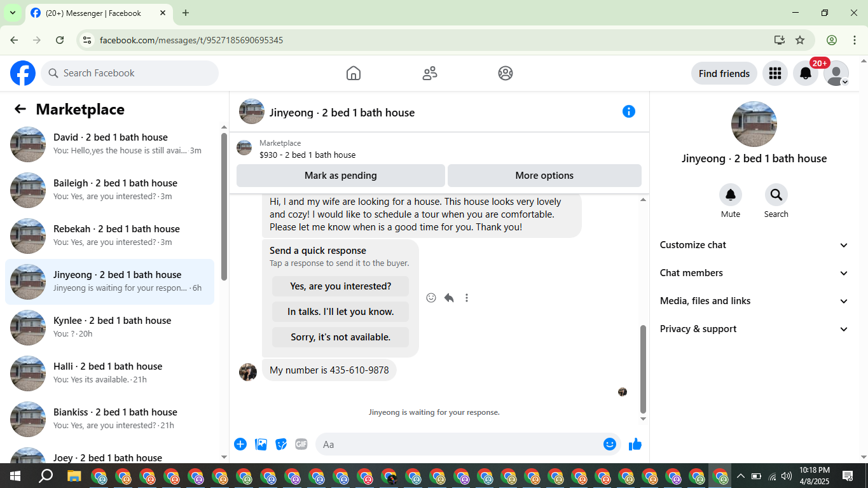This screenshot has height=488, width=868.
Task: Click the conversation list scrollbar
Action: point(224,207)
